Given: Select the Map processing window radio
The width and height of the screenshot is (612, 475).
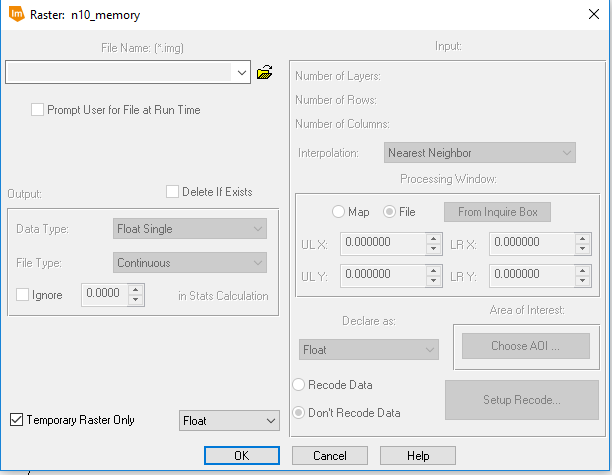Looking at the screenshot, I should [x=338, y=212].
